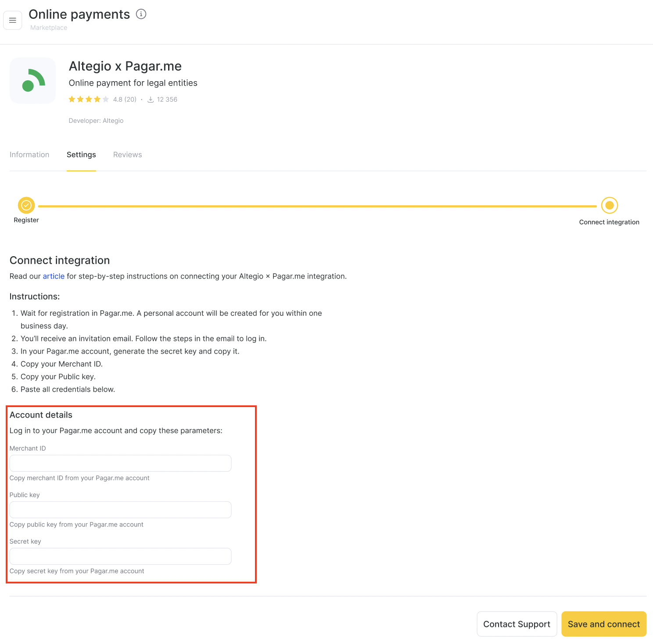653x644 pixels.
Task: Click the '12 356' downloads number
Action: (x=167, y=100)
